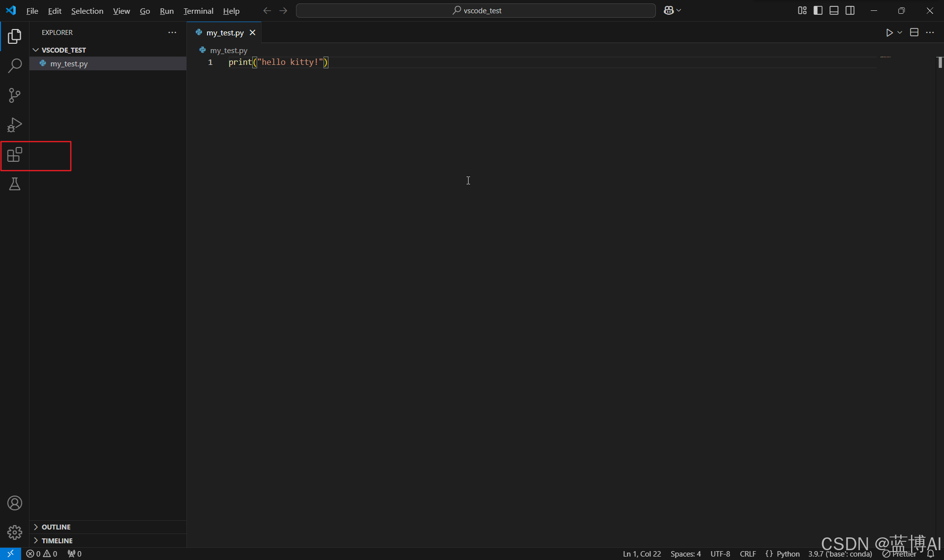Select the my_test.py editor tab

(x=225, y=32)
